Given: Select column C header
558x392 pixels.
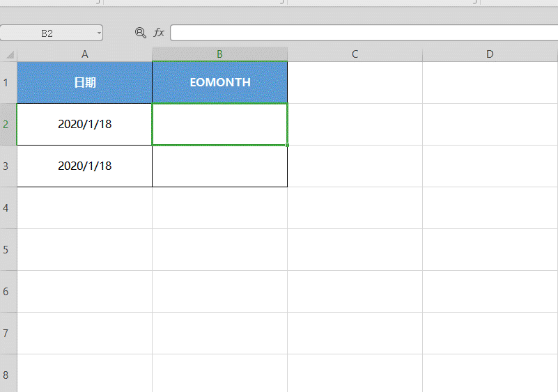Looking at the screenshot, I should pos(355,54).
